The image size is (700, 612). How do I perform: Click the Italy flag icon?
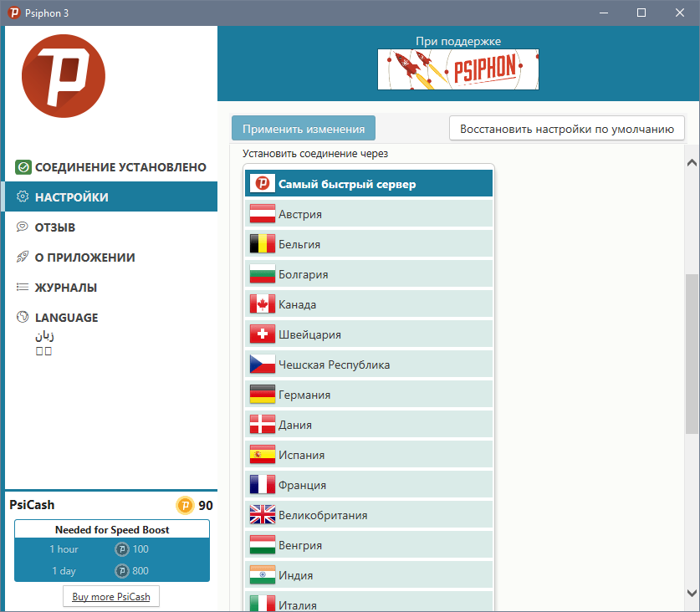coord(263,604)
